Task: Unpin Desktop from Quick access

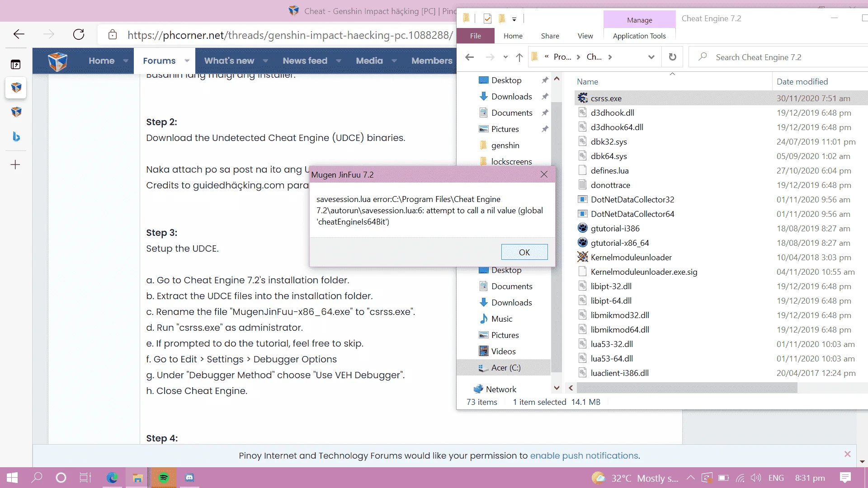Action: coord(545,80)
